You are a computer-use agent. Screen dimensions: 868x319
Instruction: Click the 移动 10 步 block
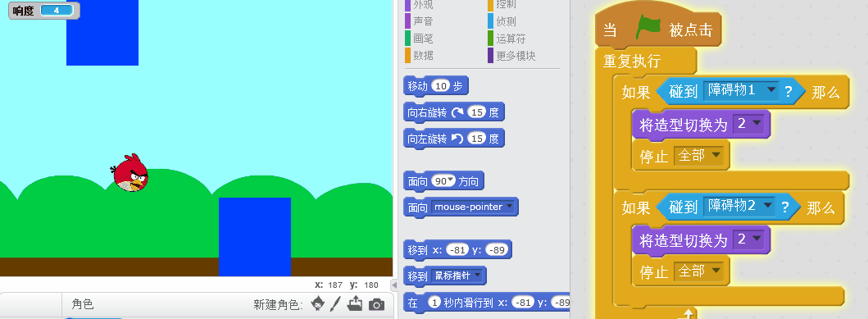(436, 86)
